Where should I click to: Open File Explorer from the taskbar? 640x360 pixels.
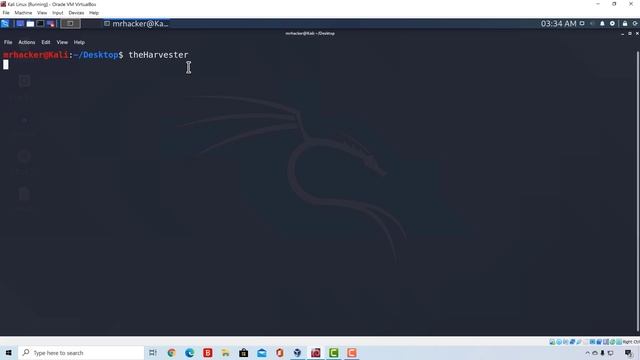click(225, 353)
